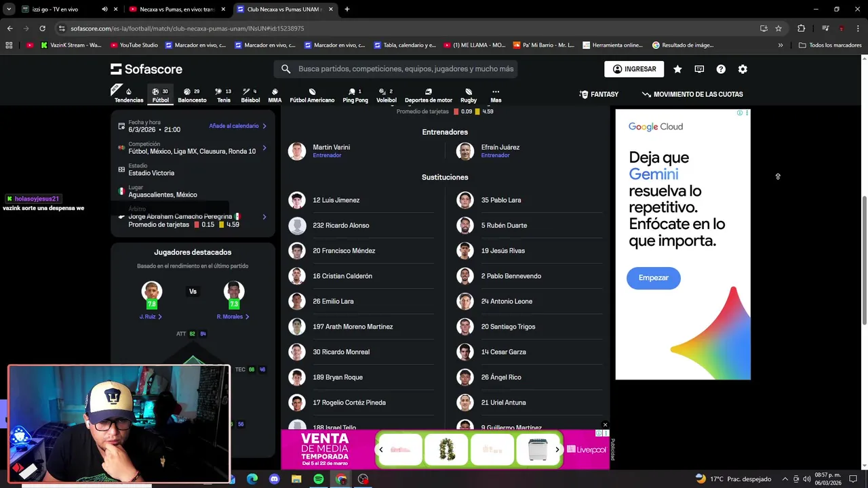868x488 pixels.
Task: Expand the Chrome tab search dropdown
Action: (x=9, y=9)
